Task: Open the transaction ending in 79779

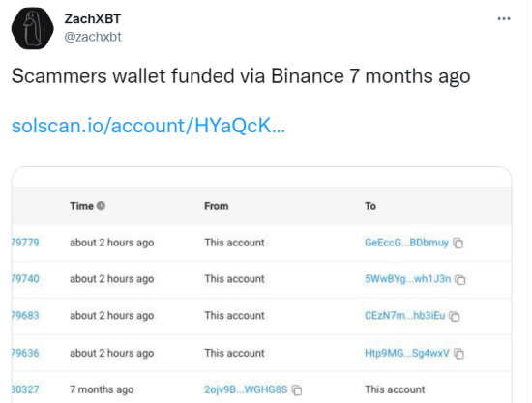Action: pos(25,243)
